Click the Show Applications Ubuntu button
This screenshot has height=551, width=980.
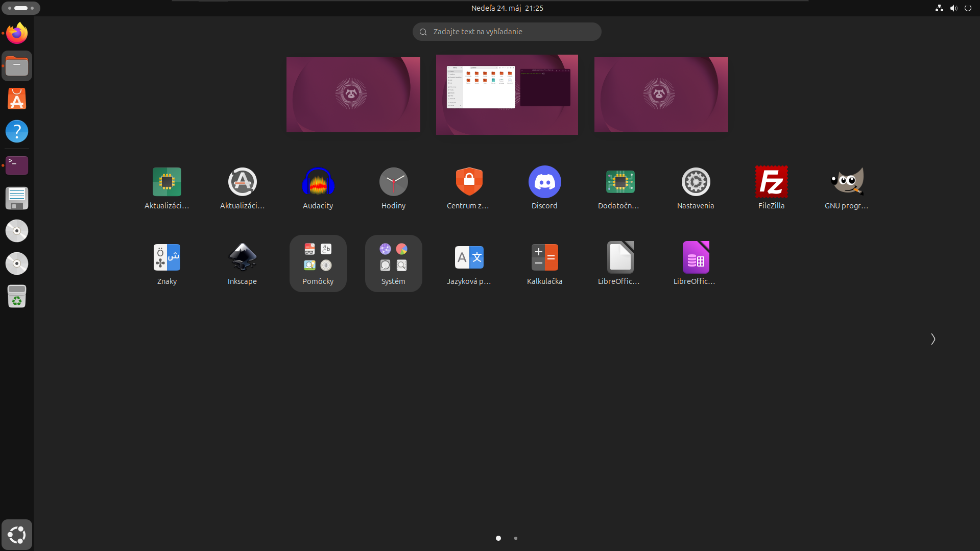(17, 535)
